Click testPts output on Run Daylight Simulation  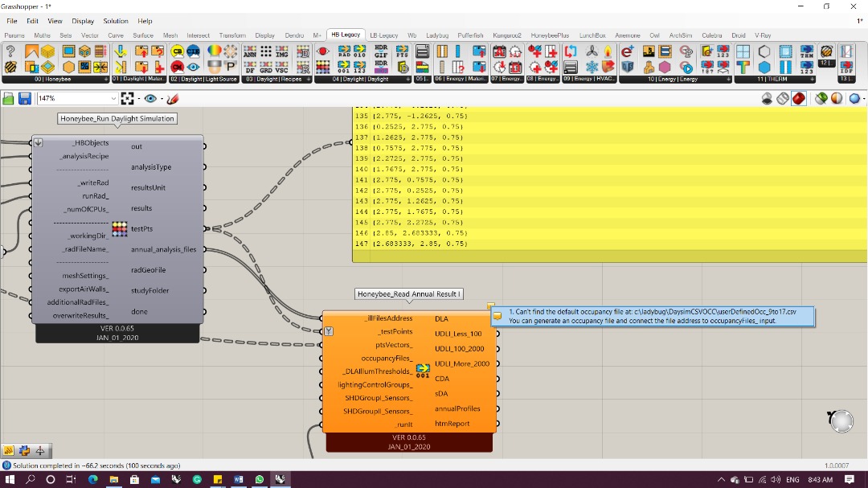point(141,229)
